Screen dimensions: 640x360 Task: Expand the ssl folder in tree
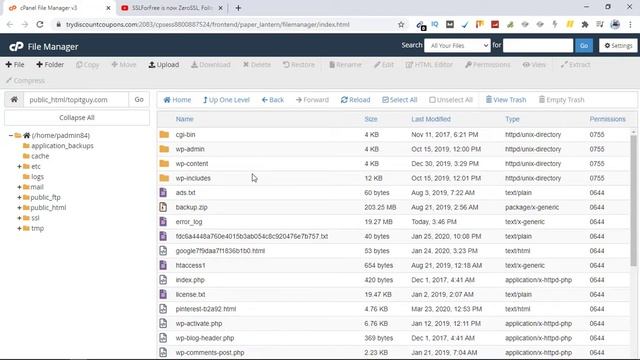click(x=19, y=218)
